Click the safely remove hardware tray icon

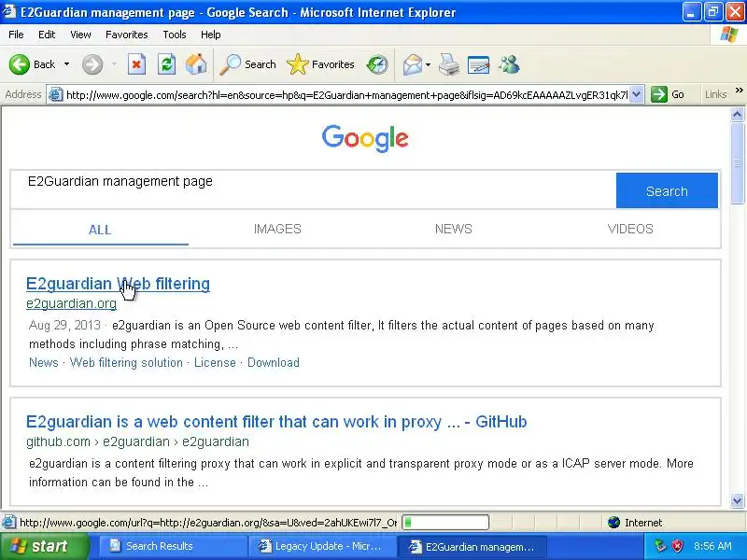660,546
